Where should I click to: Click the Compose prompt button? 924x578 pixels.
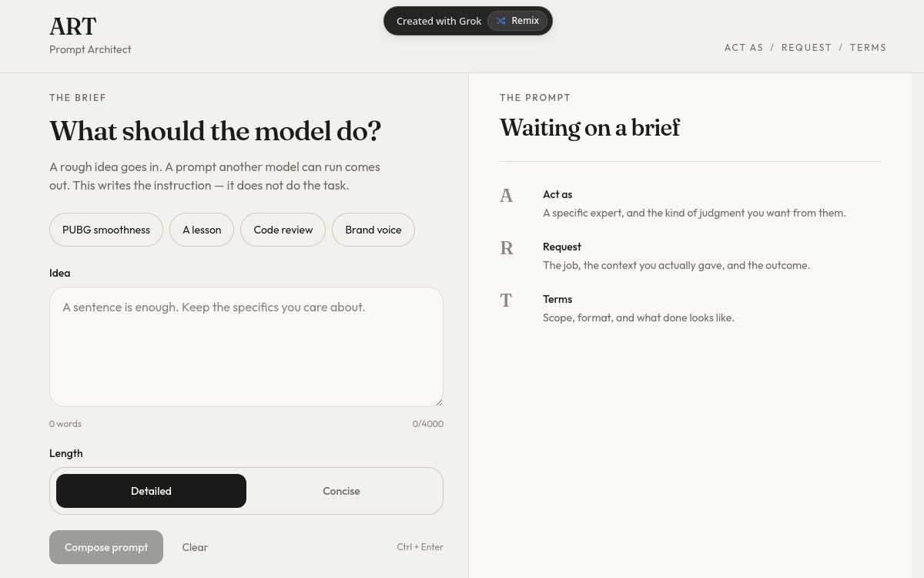[x=106, y=547]
